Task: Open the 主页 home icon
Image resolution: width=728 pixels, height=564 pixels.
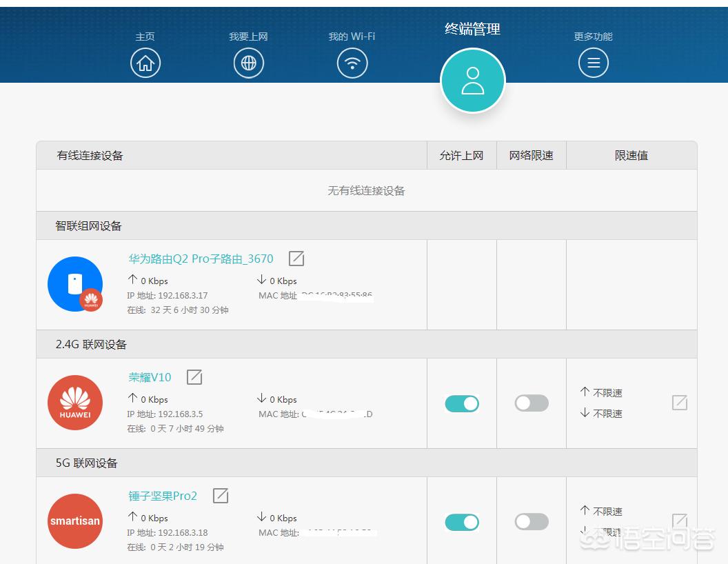Action: pyautogui.click(x=145, y=63)
